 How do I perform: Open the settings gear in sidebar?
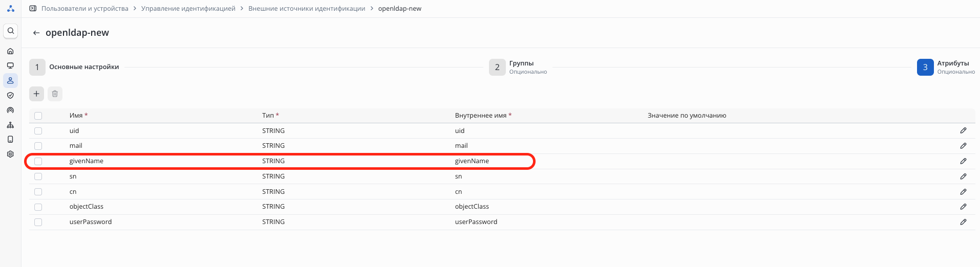(x=10, y=154)
